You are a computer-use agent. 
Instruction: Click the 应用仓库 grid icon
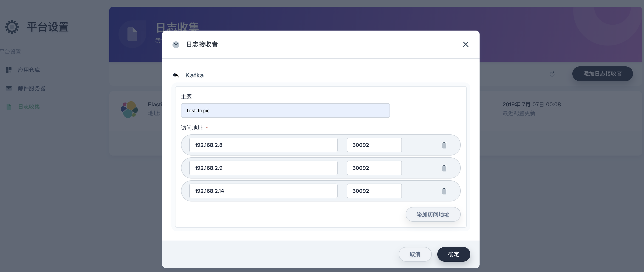click(9, 70)
